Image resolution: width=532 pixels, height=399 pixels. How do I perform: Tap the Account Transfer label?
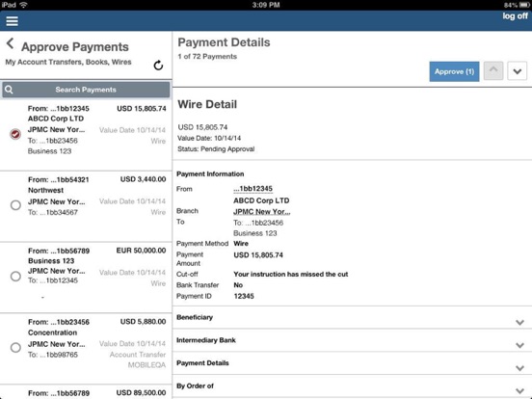tap(138, 355)
